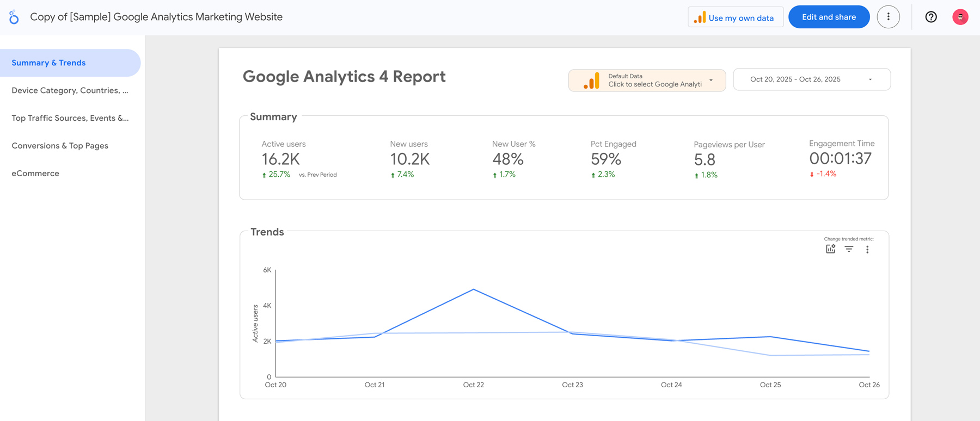The height and width of the screenshot is (421, 980).
Task: Select the Summary & Trends page
Action: 49,63
